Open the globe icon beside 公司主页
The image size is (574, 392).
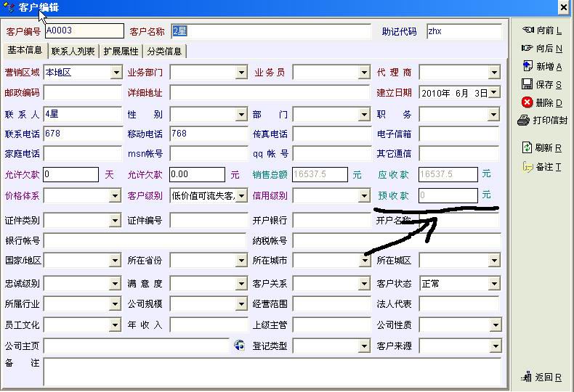[x=239, y=346]
